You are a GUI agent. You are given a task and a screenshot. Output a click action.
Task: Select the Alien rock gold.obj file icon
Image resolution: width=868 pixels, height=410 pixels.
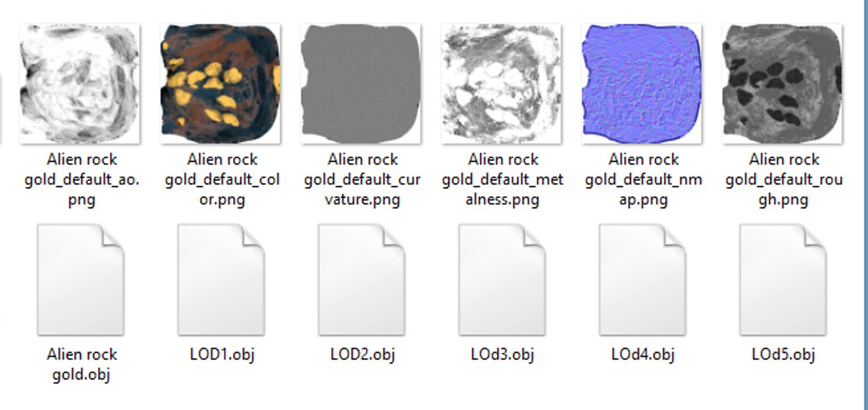pyautogui.click(x=81, y=280)
